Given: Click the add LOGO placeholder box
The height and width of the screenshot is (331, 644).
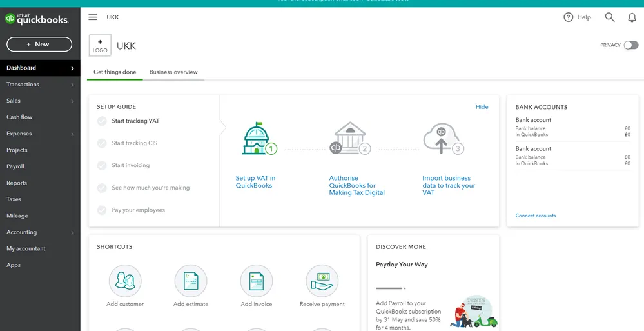Looking at the screenshot, I should click(x=100, y=46).
